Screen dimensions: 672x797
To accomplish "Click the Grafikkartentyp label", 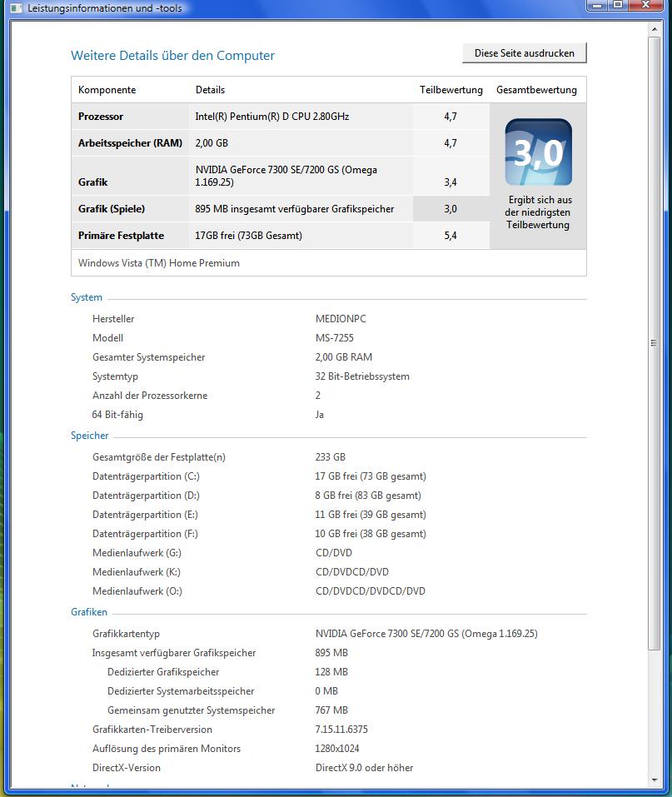I will point(126,634).
